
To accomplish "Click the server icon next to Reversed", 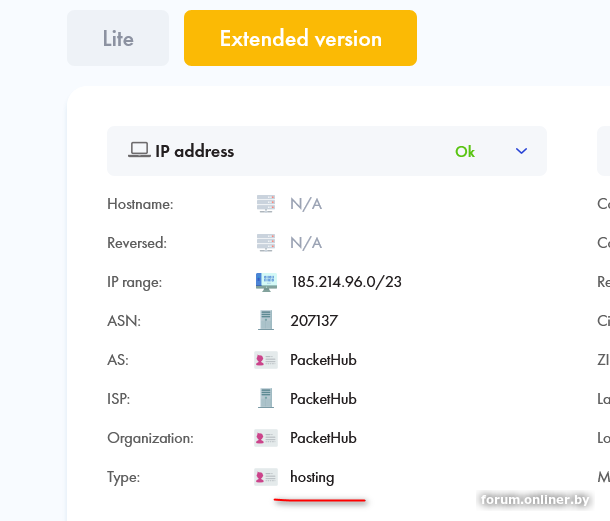I will tap(265, 243).
